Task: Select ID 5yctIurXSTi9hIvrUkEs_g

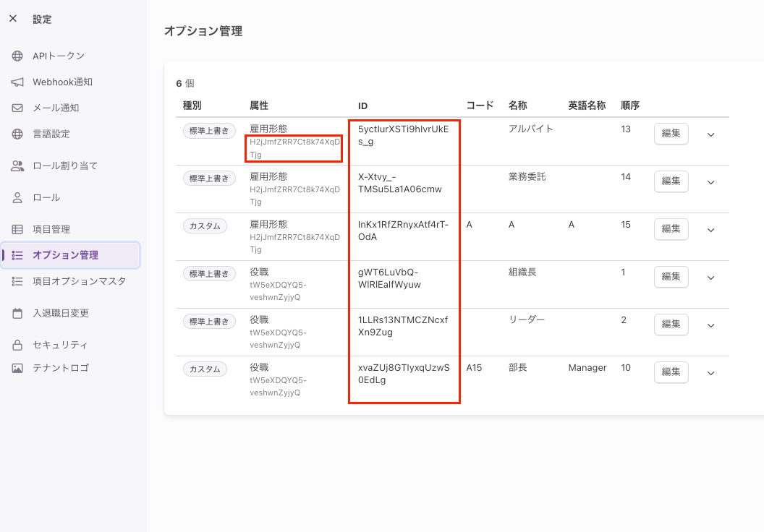Action: [x=404, y=135]
